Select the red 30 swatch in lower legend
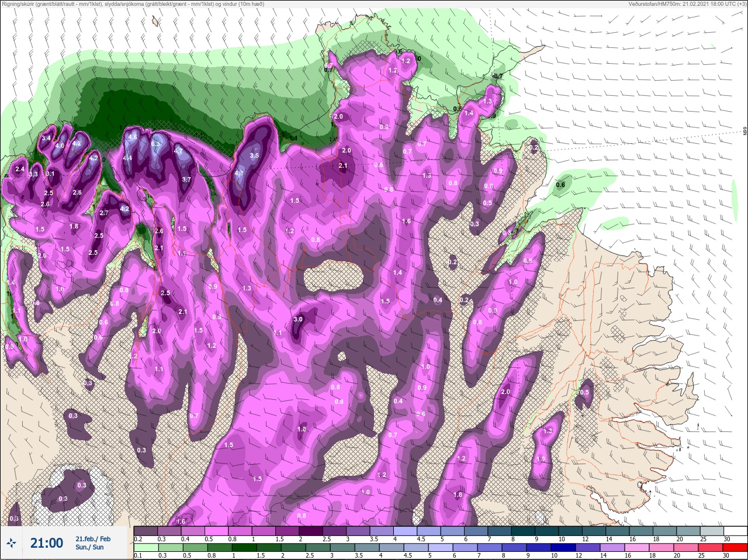 click(x=735, y=548)
